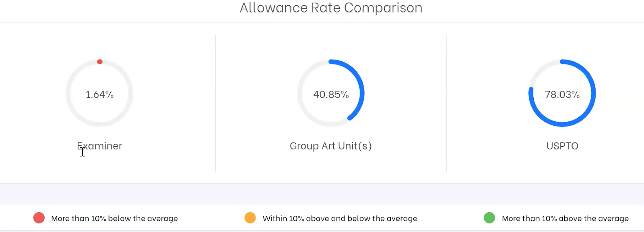The image size is (644, 232).
Task: Click the Group Art Unit(s) donut chart
Action: (331, 93)
